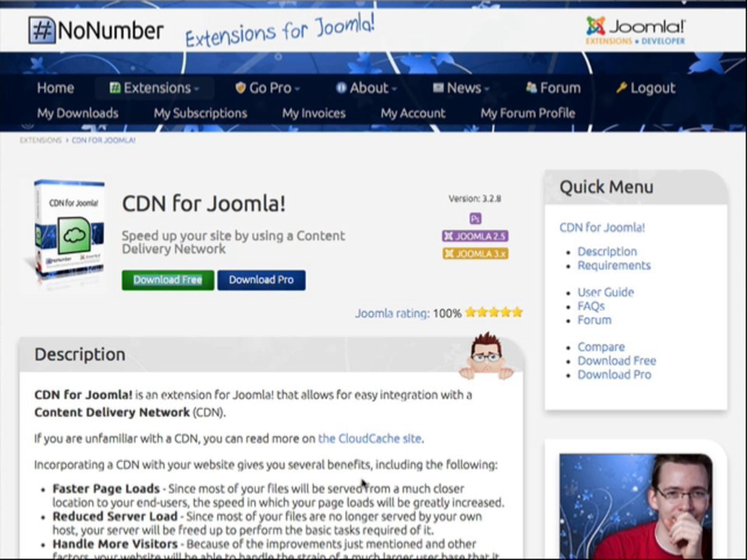
Task: Expand the Go Pro dropdown menu
Action: click(x=267, y=88)
